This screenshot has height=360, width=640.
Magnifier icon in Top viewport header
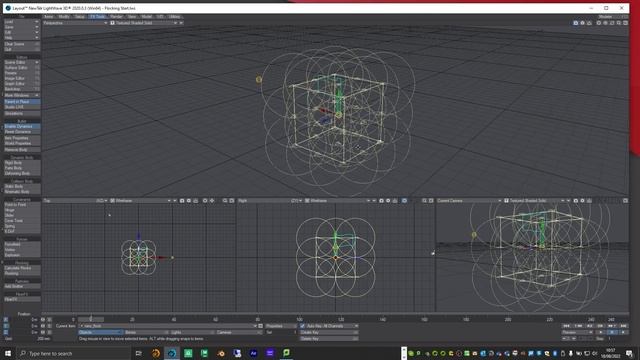tap(225, 200)
